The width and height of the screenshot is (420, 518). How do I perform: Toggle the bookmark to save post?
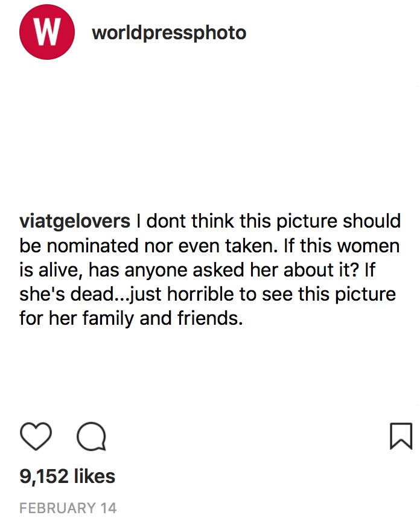[401, 436]
